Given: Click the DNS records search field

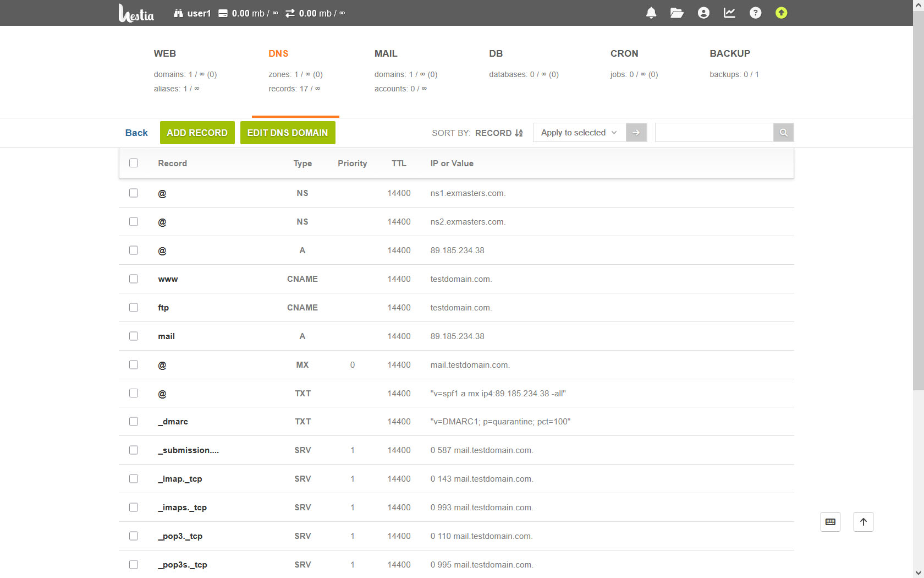Looking at the screenshot, I should [714, 133].
